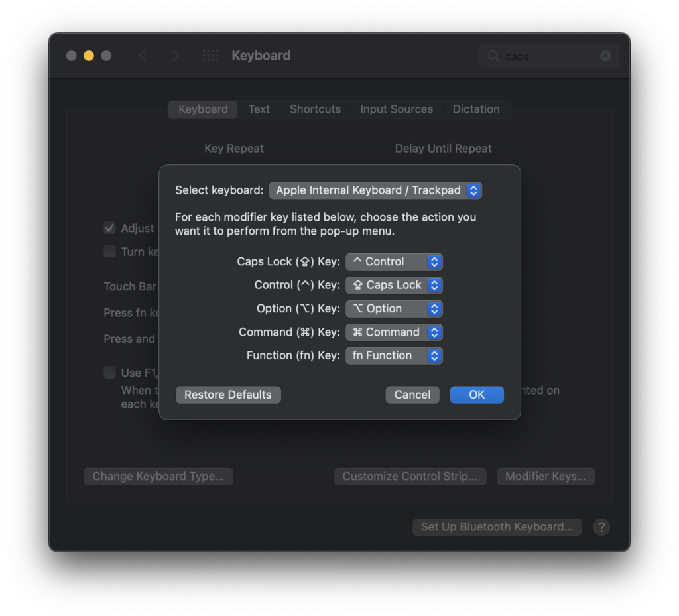Click in the search field containing caps
The image size is (679, 616).
(549, 56)
